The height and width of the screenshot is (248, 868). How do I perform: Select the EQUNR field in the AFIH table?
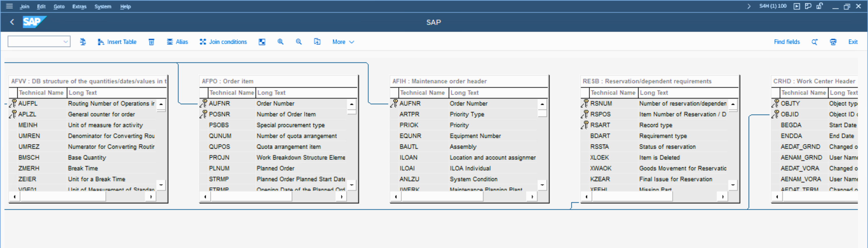410,136
